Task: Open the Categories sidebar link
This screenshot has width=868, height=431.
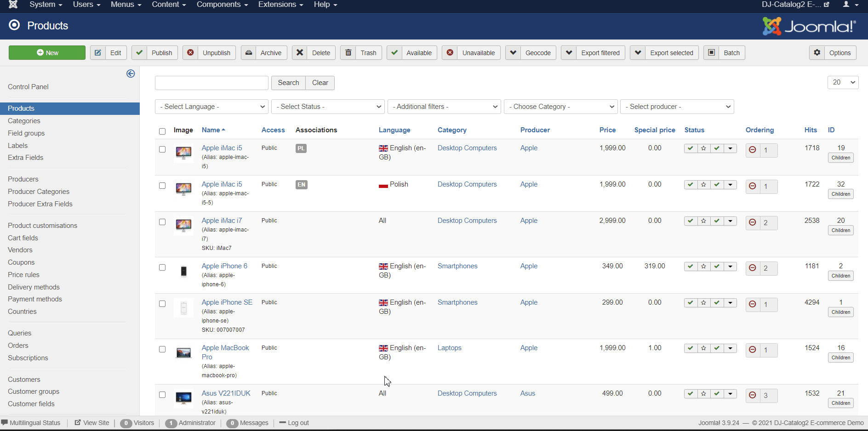Action: pyautogui.click(x=24, y=121)
